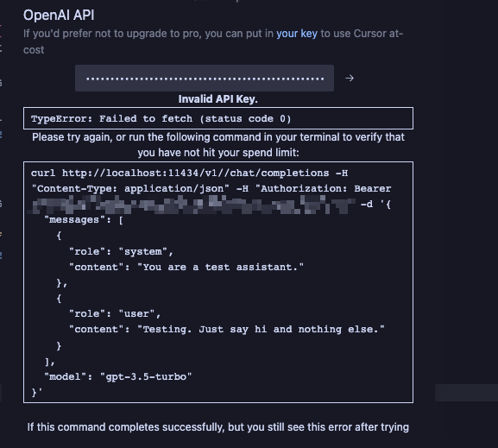Click the Content-Type: application/json header text

pos(130,189)
